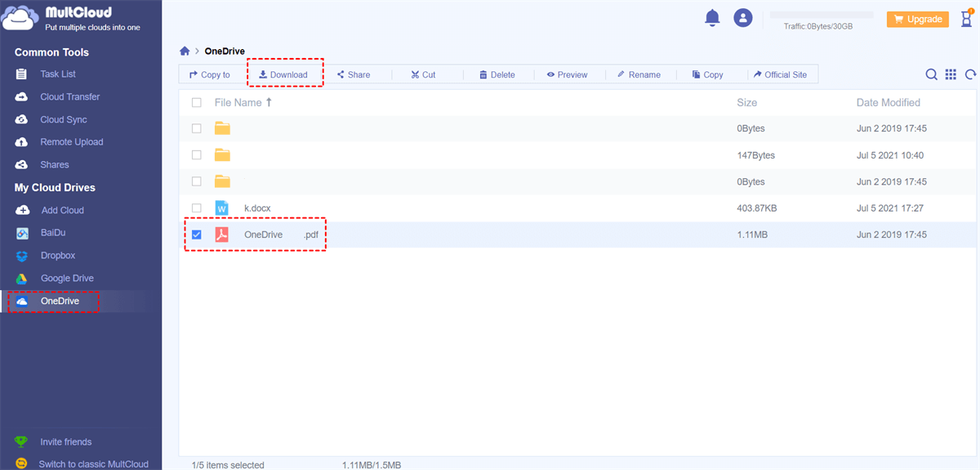Click the Date Modified column header

click(889, 103)
